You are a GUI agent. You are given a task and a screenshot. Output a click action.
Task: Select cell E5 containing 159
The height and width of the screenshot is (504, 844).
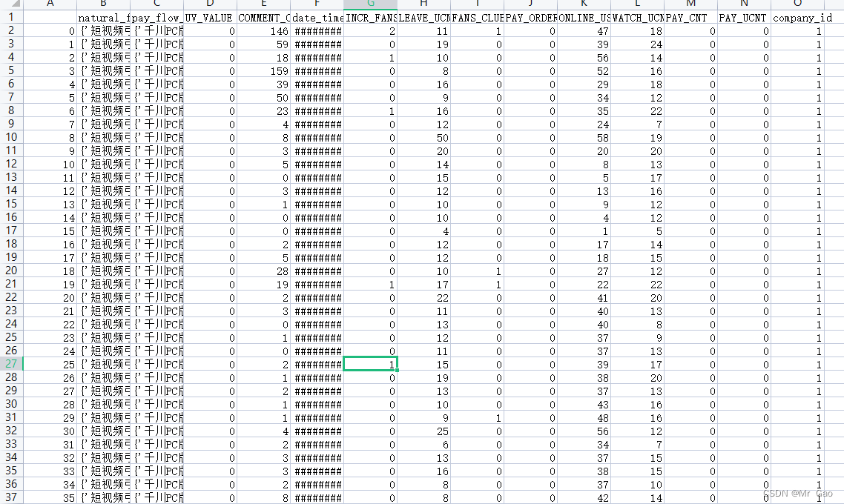(264, 71)
